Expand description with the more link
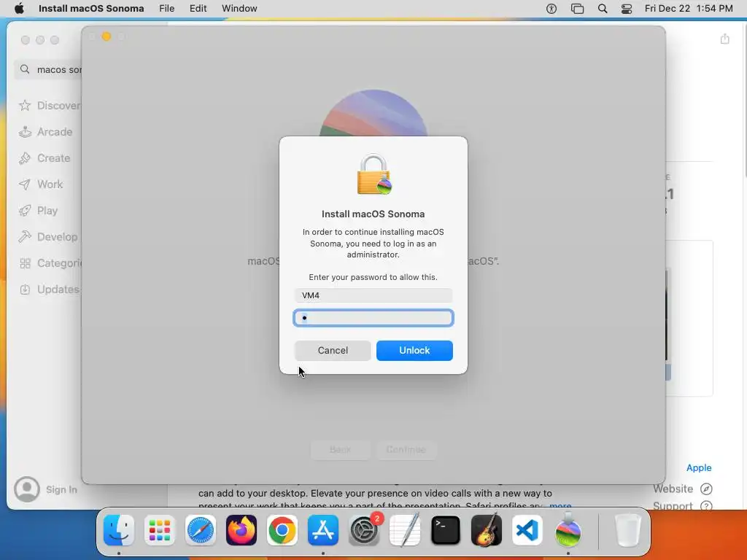Image resolution: width=747 pixels, height=560 pixels. [560, 506]
